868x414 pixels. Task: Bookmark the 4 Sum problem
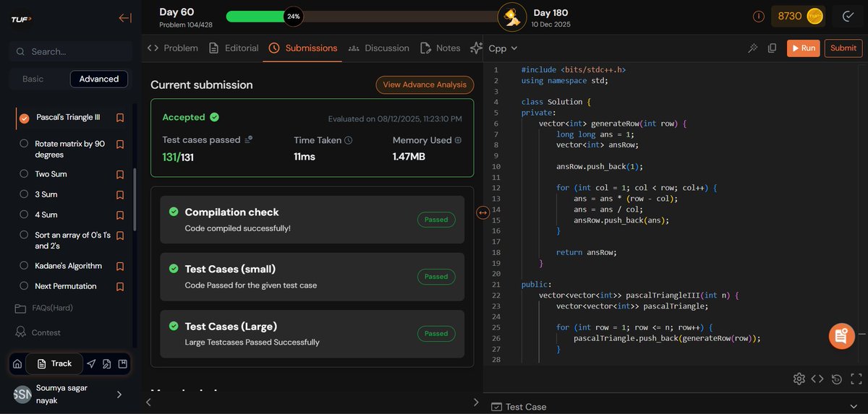point(120,215)
